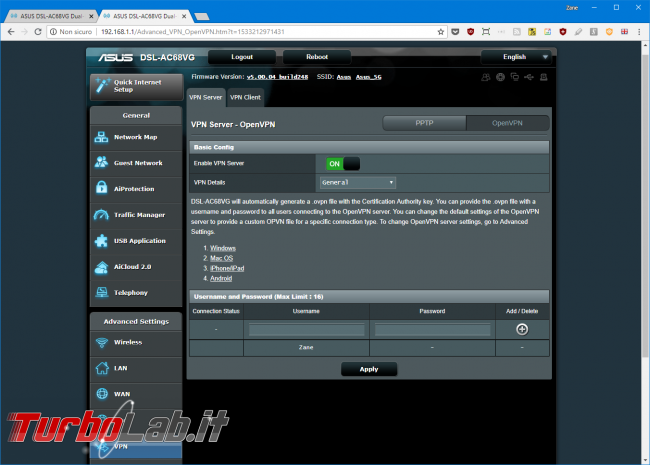Click the printer status icon in header
The height and width of the screenshot is (465, 650).
pos(543,77)
